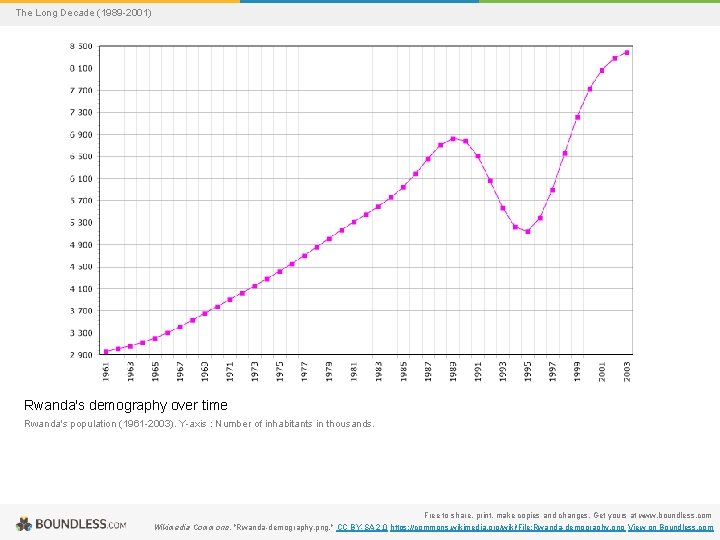Click the x-axis label 1995
720x540 pixels.
point(528,371)
